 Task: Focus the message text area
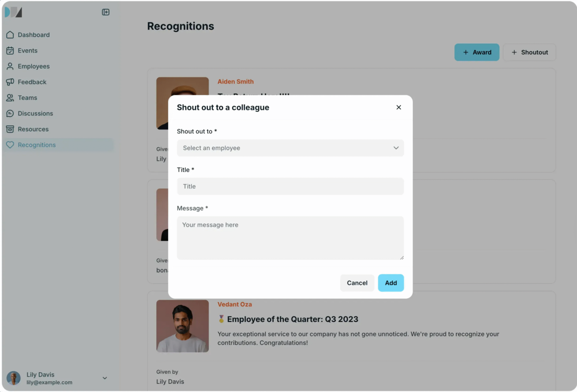(290, 238)
